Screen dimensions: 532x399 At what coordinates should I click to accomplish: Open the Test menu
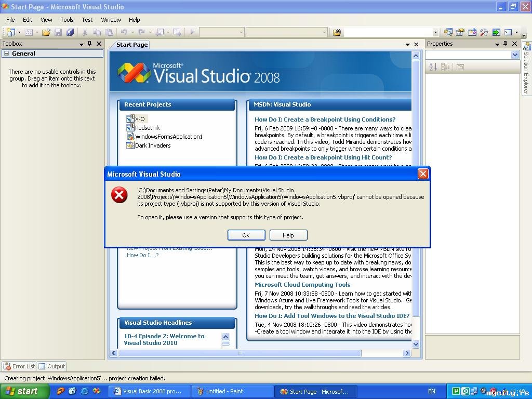87,20
